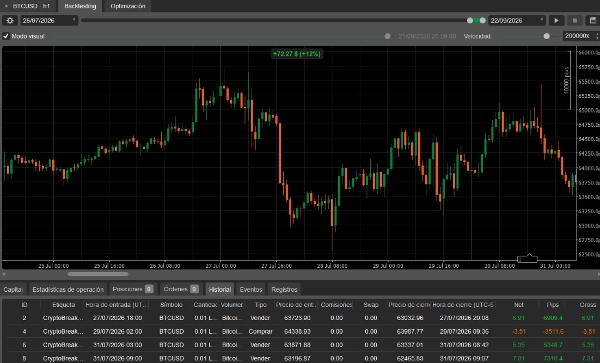Open the Registros tab
Screen dimensions: 600x363
(284, 290)
